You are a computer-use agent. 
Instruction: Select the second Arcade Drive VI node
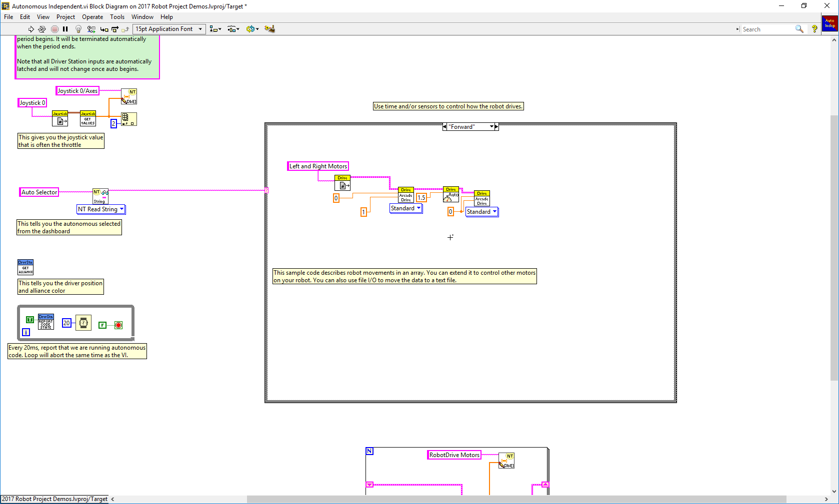click(482, 198)
